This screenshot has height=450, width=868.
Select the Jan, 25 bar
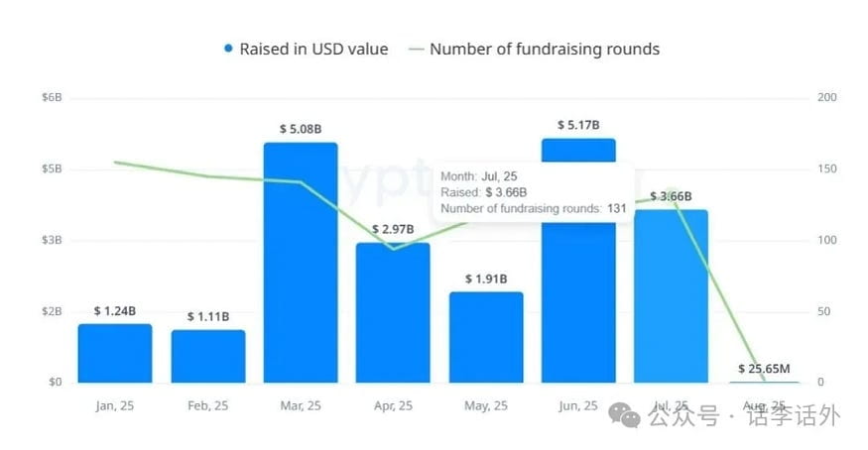[115, 353]
